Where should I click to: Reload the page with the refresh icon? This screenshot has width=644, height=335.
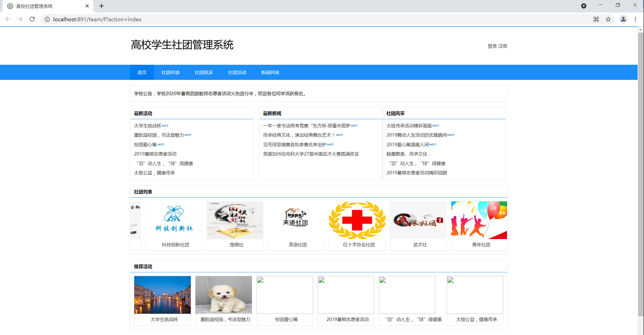32,19
